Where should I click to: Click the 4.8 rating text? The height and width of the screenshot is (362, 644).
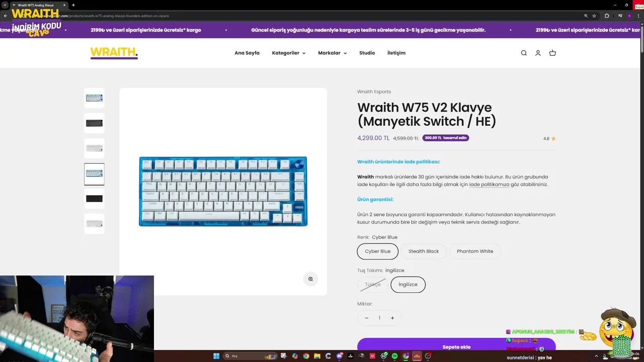pos(546,138)
